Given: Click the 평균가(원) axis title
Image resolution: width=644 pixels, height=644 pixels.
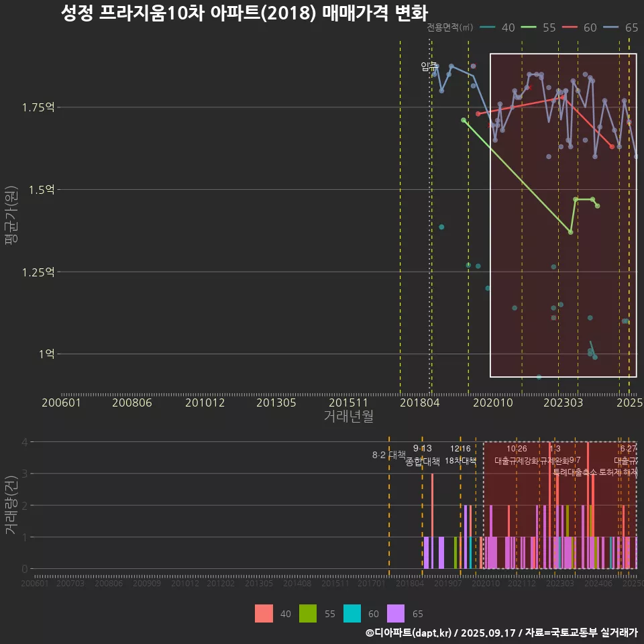Looking at the screenshot, I should tap(11, 215).
